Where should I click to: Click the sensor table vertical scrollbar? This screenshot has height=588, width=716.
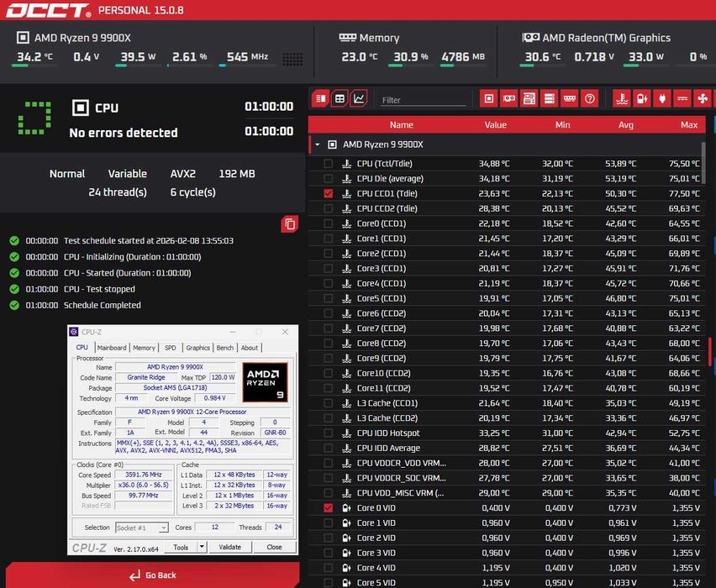(703, 162)
